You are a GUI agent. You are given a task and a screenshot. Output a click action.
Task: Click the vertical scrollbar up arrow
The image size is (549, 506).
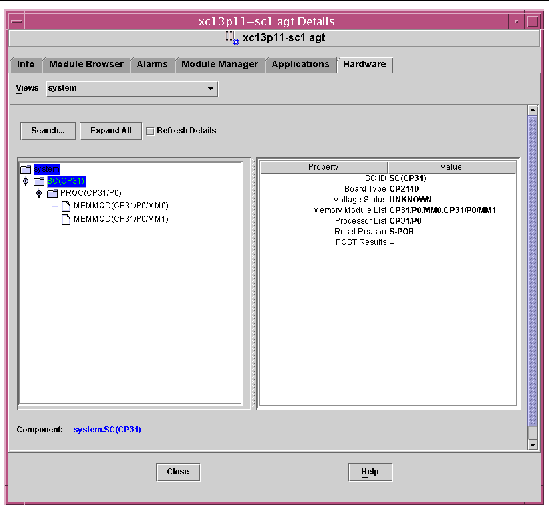tap(533, 110)
